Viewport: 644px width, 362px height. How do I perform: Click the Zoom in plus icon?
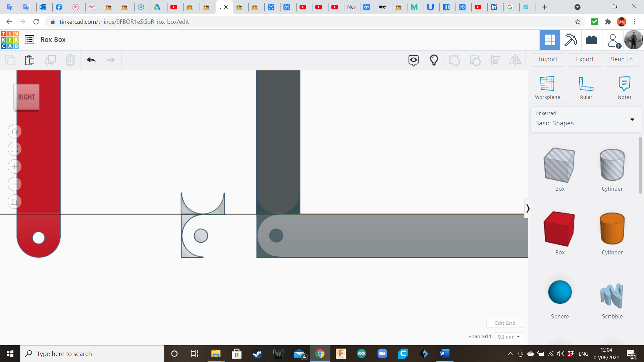pos(14,167)
